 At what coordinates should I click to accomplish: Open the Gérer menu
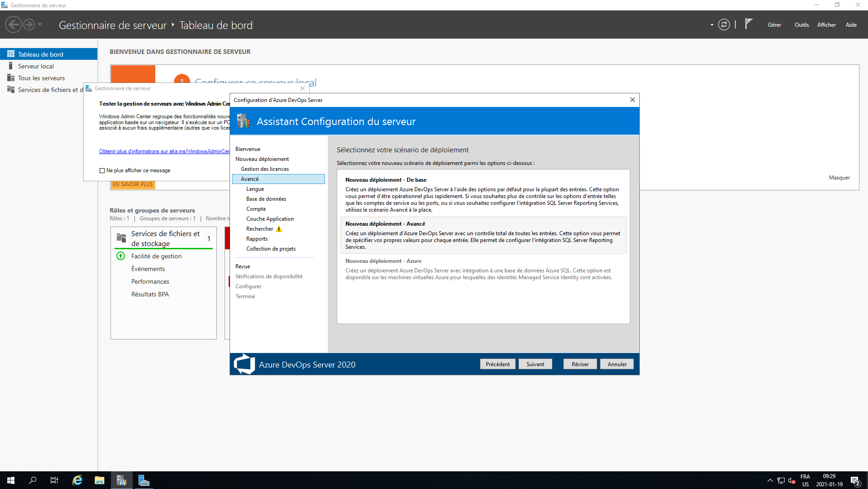tap(774, 25)
